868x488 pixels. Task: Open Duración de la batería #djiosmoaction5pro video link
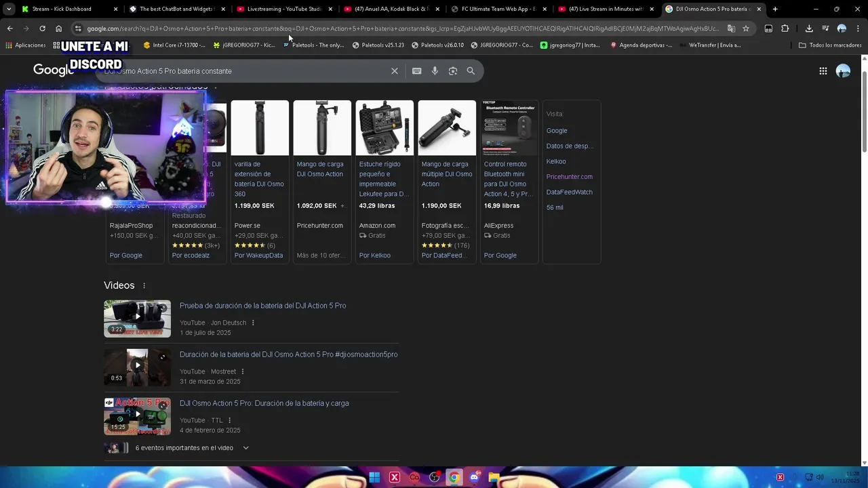pyautogui.click(x=288, y=354)
